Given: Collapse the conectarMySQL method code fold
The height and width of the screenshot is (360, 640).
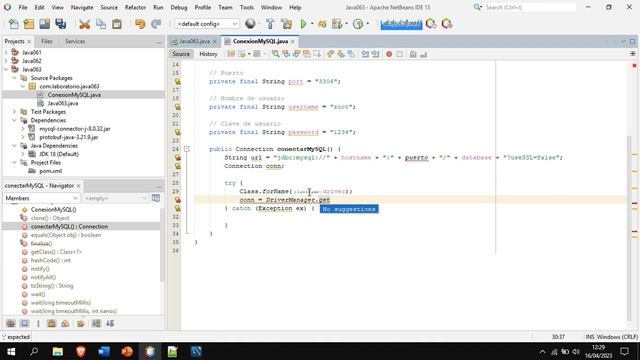Looking at the screenshot, I should (187, 149).
